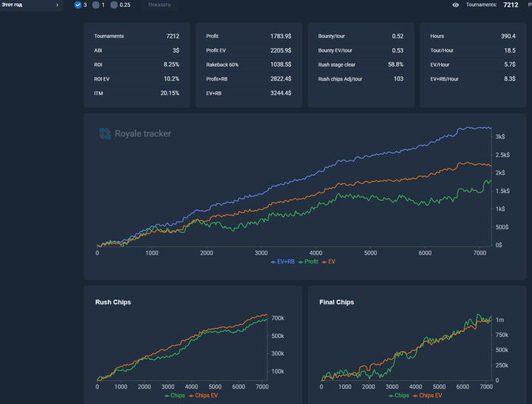The width and height of the screenshot is (532, 404).
Task: Click the EV+RB/Hour 8.3$ value
Action: [510, 79]
